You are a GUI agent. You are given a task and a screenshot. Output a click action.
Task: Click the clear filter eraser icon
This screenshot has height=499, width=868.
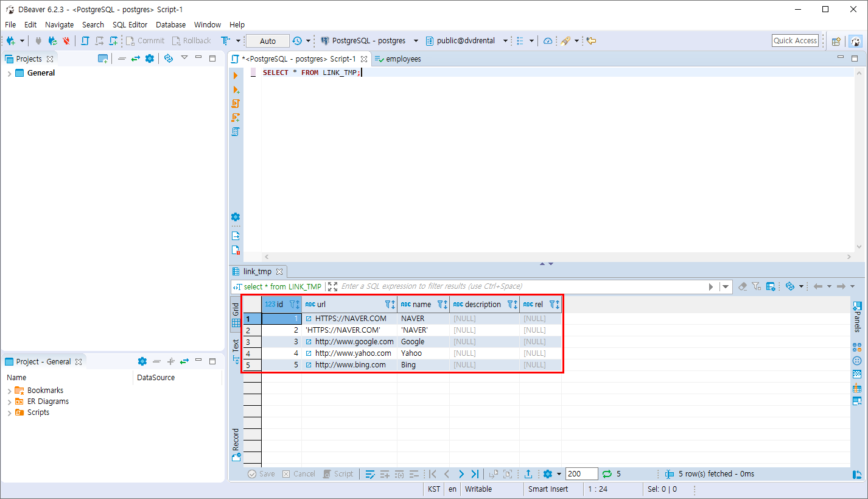(743, 286)
